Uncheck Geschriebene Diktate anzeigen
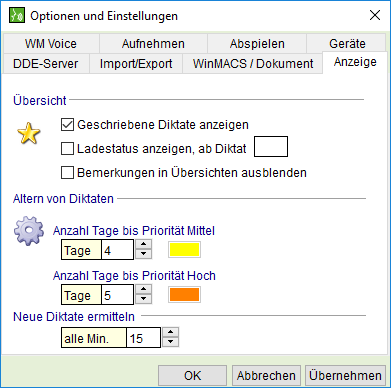The width and height of the screenshot is (391, 388). pos(67,125)
